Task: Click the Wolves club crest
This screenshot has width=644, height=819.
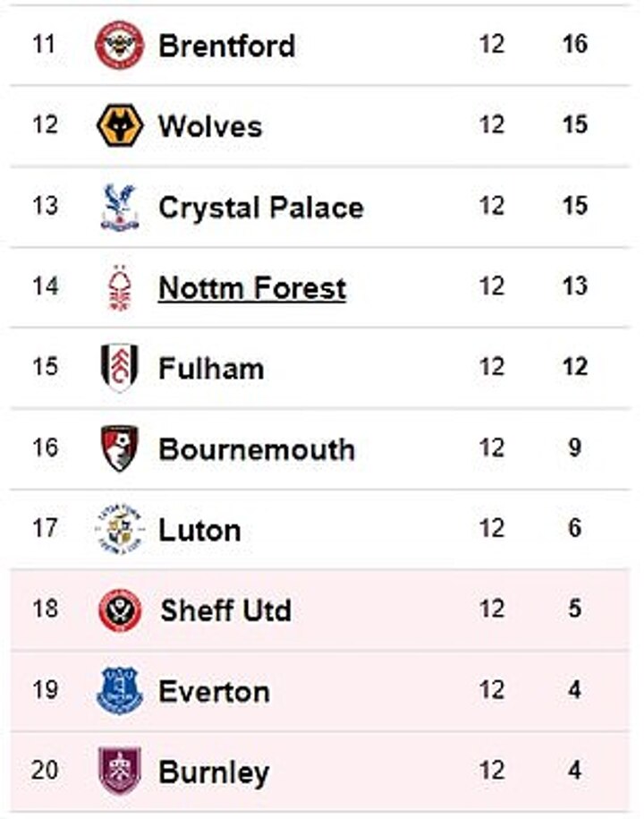Action: pos(120,125)
